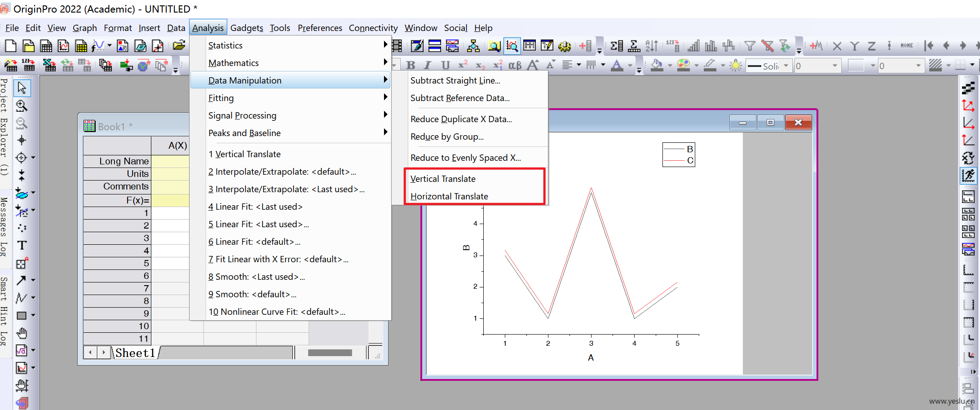
Task: Choose Horizontal Translate menu entry
Action: (449, 196)
